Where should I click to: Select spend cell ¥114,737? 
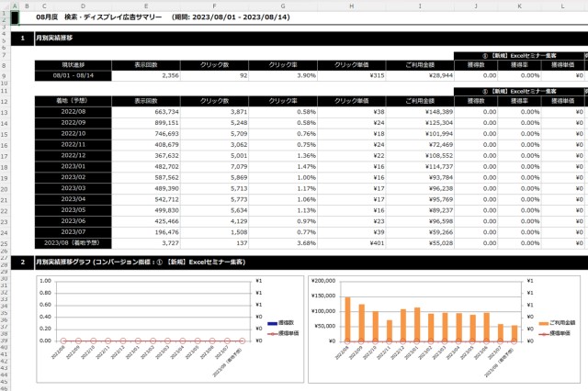[420, 167]
